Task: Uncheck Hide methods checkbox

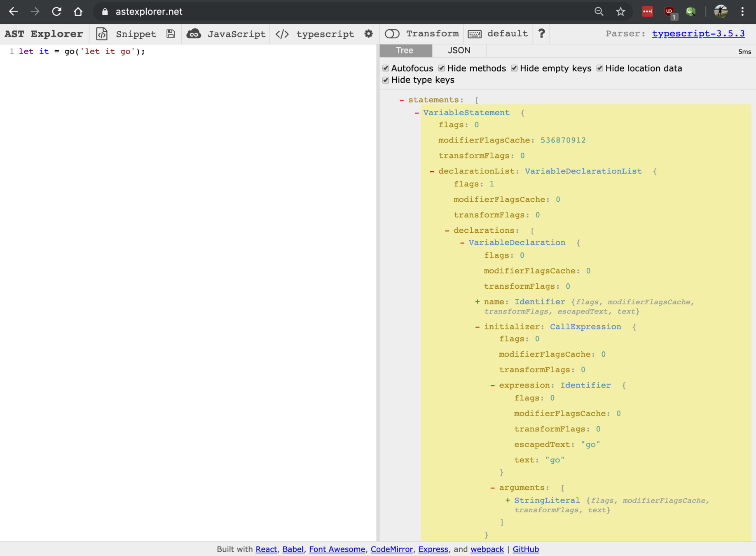Action: click(x=442, y=68)
